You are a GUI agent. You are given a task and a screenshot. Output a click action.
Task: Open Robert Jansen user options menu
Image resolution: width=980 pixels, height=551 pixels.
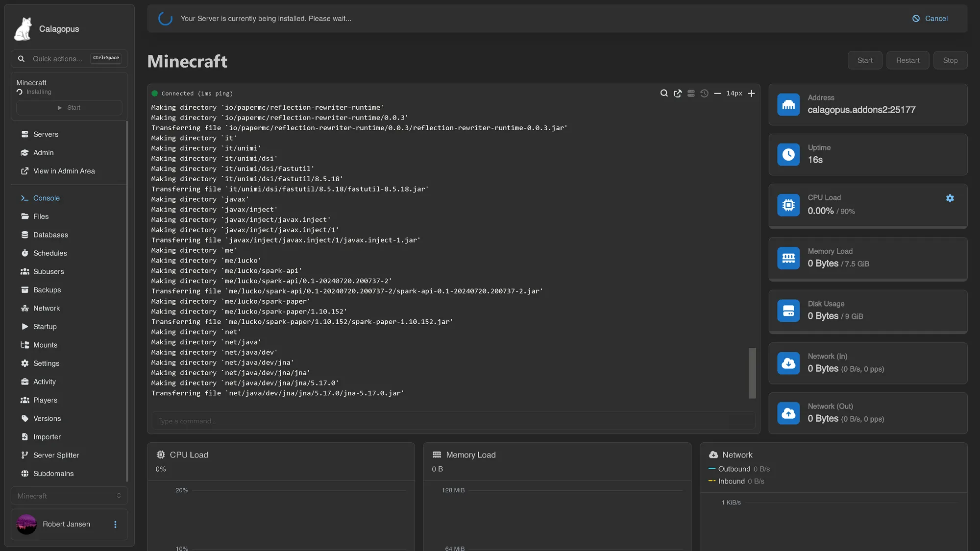pos(115,525)
